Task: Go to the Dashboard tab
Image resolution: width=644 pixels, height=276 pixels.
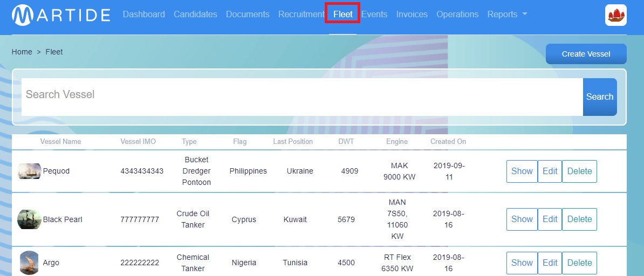Action: (144, 15)
